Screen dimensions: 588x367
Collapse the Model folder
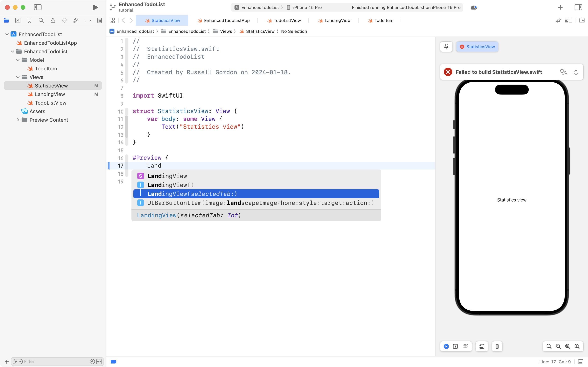click(18, 60)
